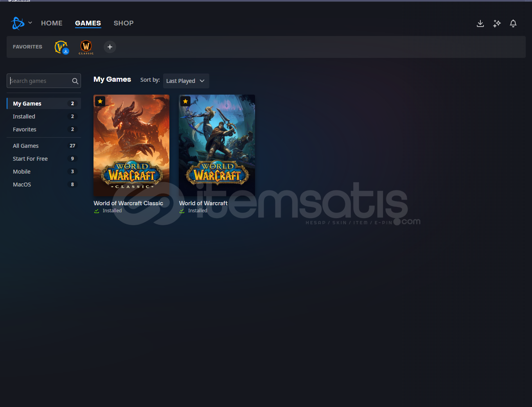Add a favorite with plus button
The width and height of the screenshot is (532, 407).
tap(110, 47)
